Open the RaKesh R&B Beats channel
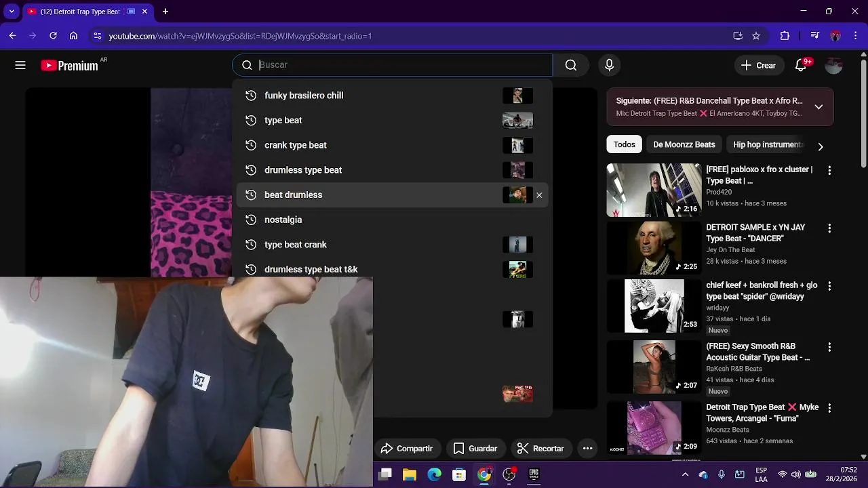Image resolution: width=868 pixels, height=488 pixels. pyautogui.click(x=734, y=369)
